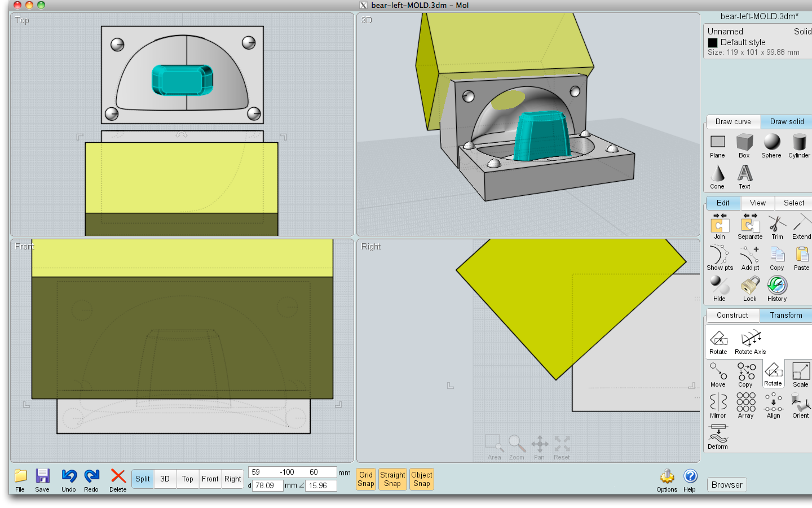Open the Help question mark icon
812x508 pixels.
690,480
